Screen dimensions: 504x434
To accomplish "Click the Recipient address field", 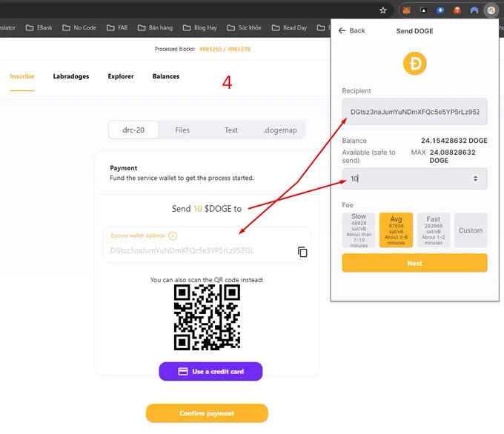I will tap(414, 112).
